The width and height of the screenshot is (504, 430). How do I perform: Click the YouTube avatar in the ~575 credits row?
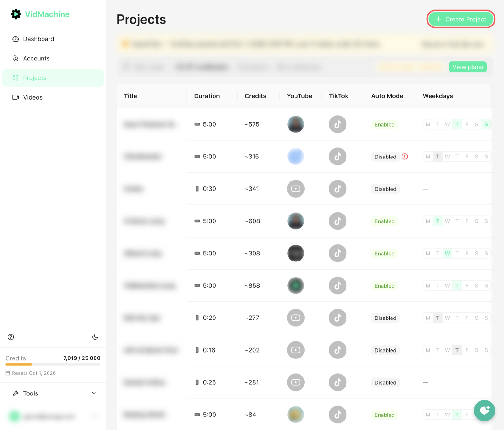coord(296,124)
